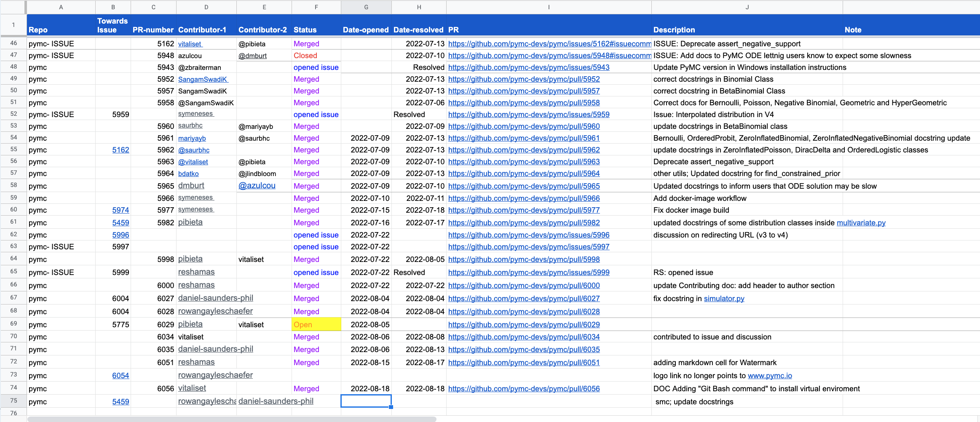Open the simulator.py hyperlink
This screenshot has width=980, height=422.
(x=724, y=299)
